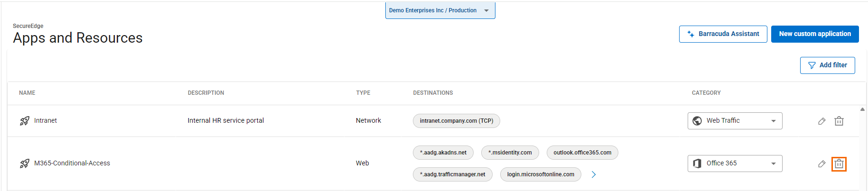Select the intranet.company.com (TCP) destination chip

(456, 121)
